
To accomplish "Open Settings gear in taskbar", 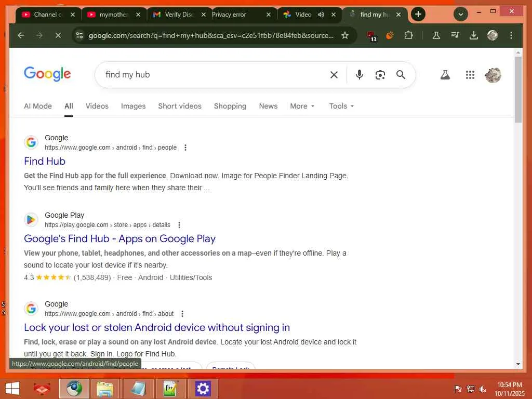I will tap(203, 389).
